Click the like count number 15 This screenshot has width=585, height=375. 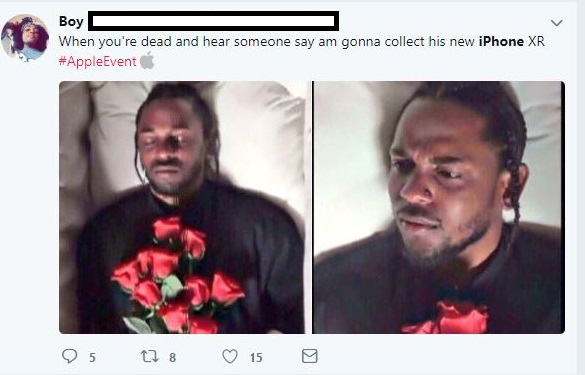click(x=256, y=357)
